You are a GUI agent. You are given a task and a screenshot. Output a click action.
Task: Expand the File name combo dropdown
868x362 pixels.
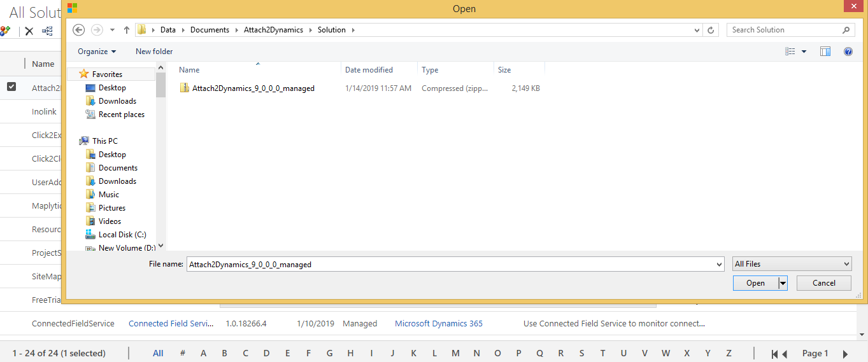720,264
